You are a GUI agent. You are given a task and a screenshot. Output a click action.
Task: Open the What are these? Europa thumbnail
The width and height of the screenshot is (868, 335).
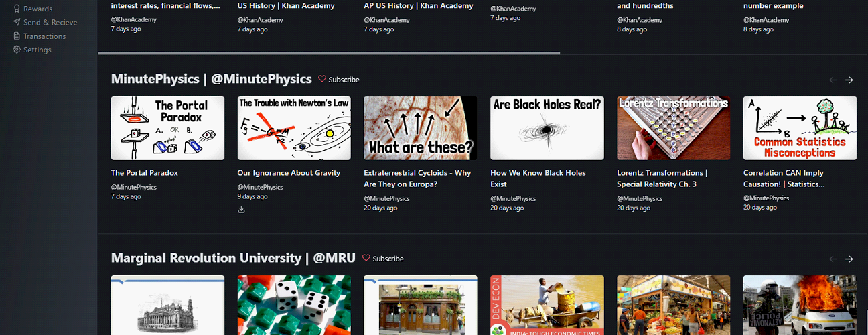pos(421,128)
